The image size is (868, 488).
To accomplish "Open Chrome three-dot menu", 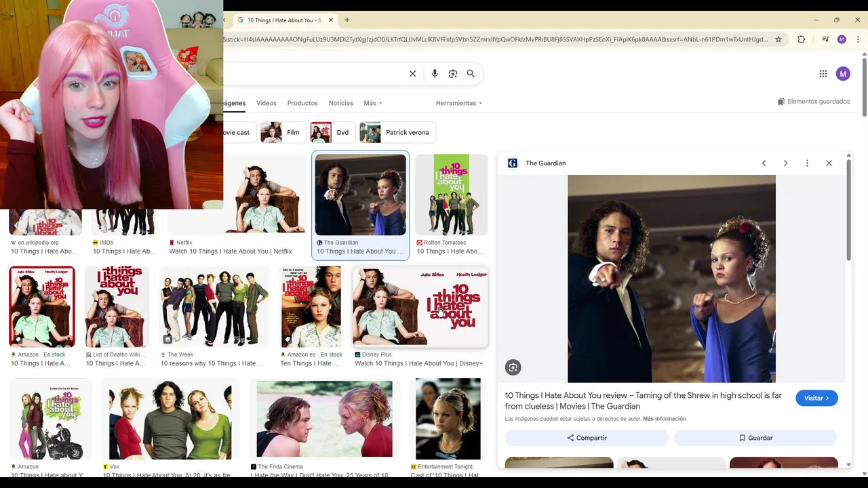I will (x=858, y=39).
